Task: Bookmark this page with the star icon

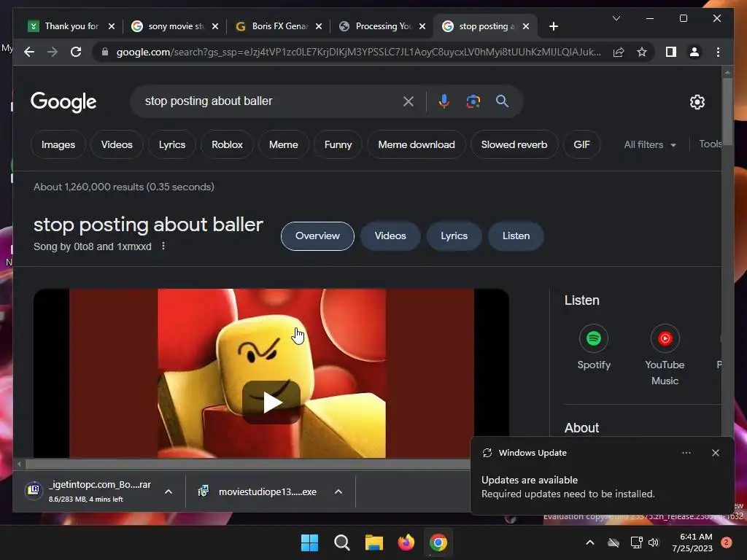Action: coord(642,52)
